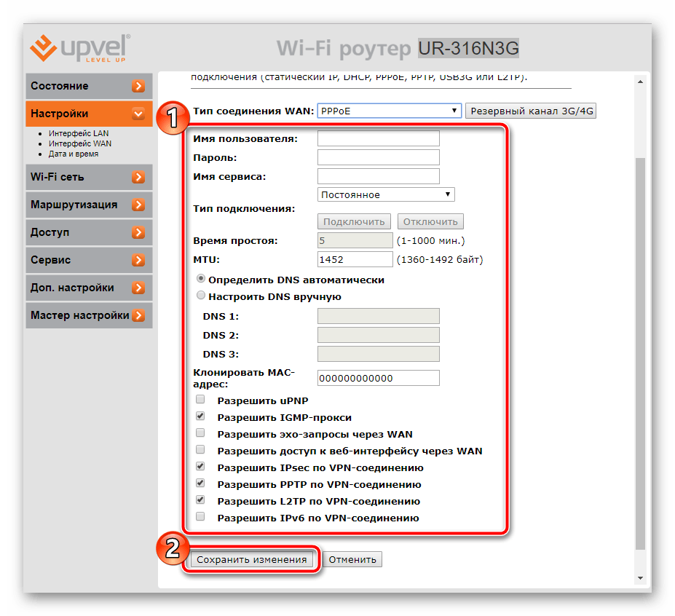
Task: Click the Подключить button
Action: (x=354, y=221)
